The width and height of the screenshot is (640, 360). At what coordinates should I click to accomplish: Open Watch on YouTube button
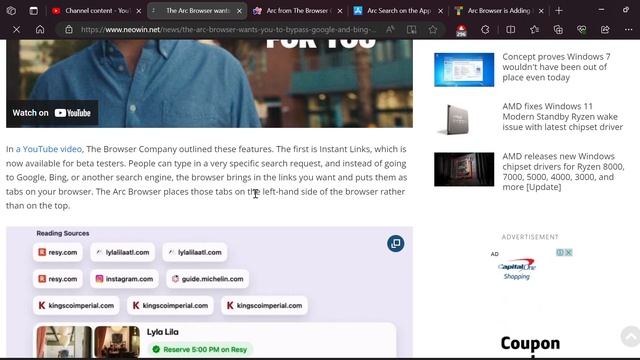[x=52, y=113]
